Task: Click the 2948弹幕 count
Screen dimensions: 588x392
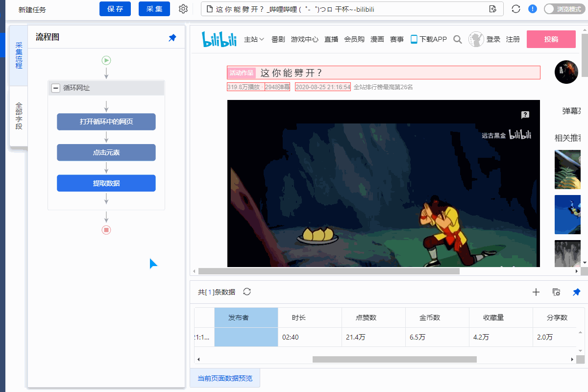Action: 277,87
